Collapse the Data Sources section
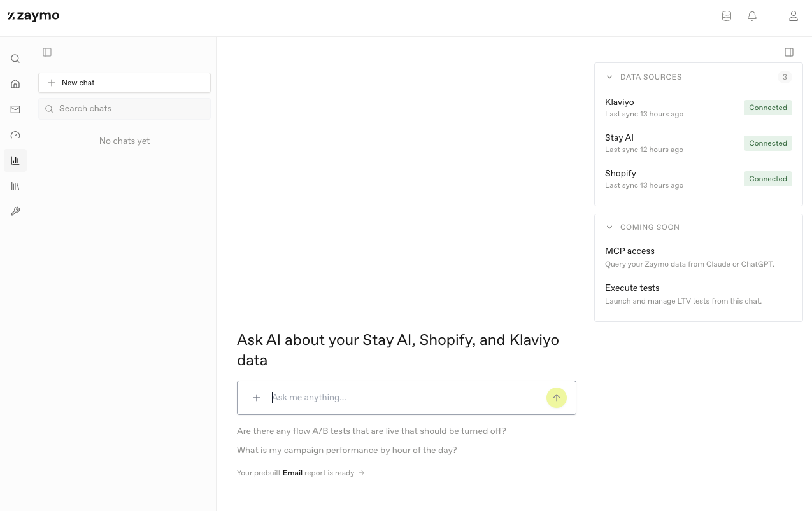 [x=609, y=77]
